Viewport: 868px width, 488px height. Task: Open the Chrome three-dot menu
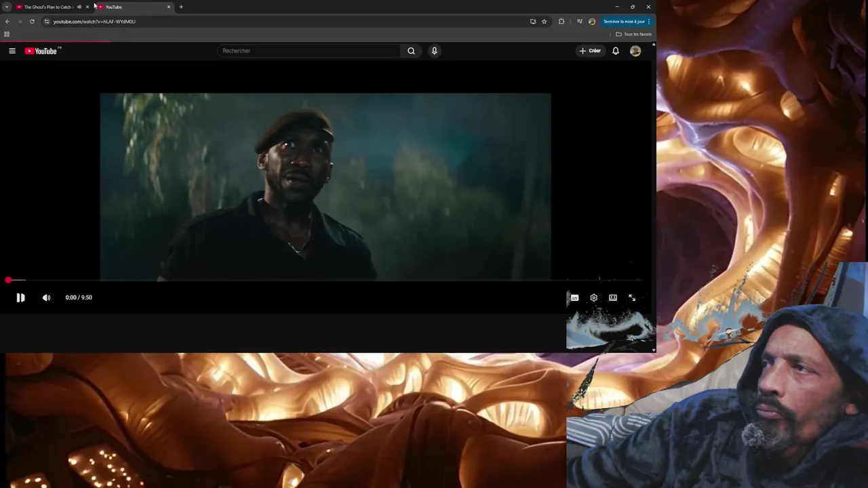(649, 22)
